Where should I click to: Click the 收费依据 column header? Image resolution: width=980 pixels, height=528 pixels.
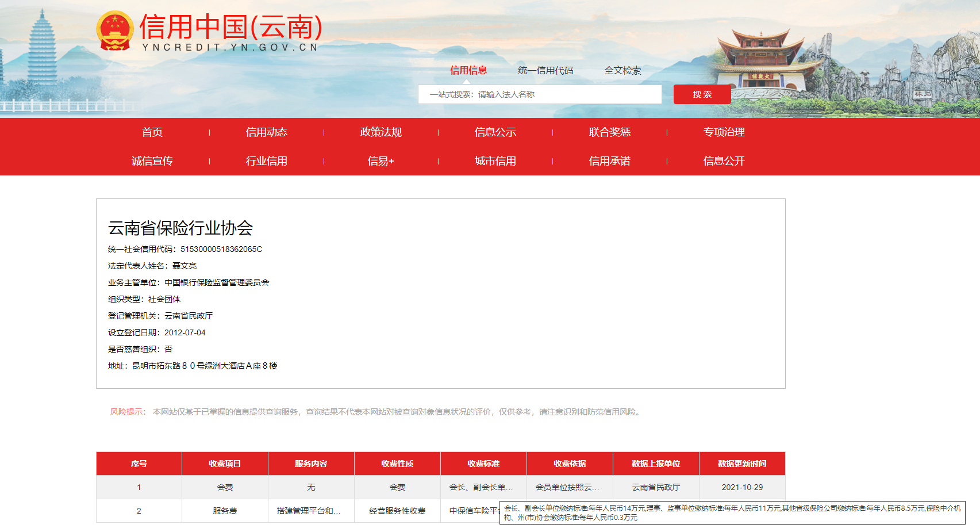570,464
